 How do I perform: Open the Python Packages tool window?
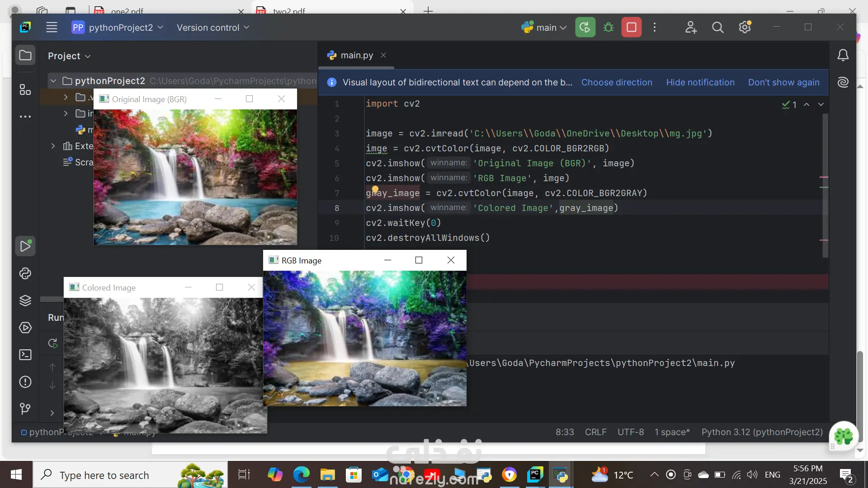pyautogui.click(x=25, y=300)
